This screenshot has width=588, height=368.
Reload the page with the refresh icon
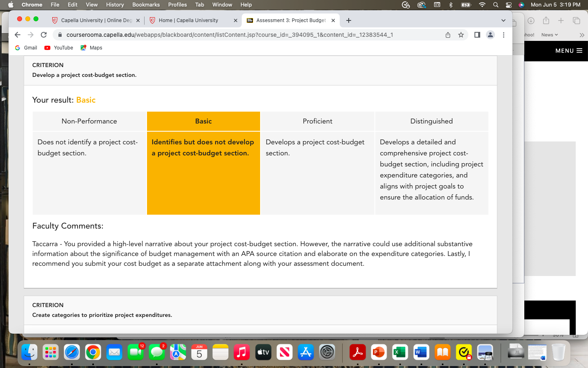click(x=44, y=35)
